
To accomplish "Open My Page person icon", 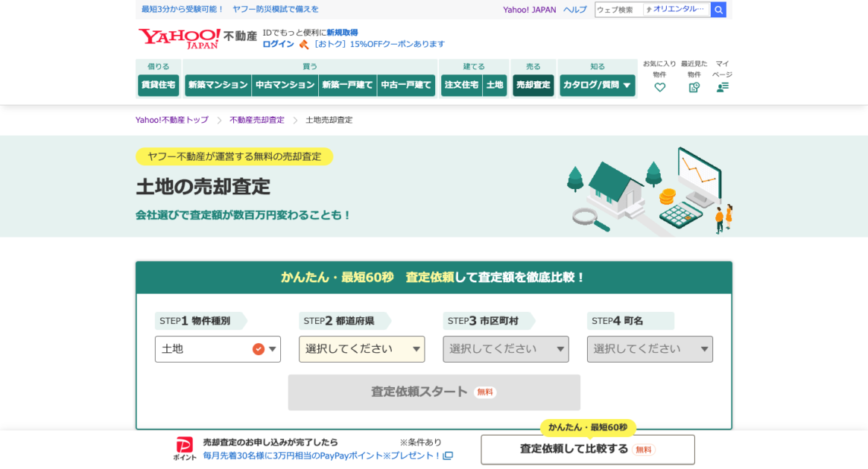I will tap(723, 87).
